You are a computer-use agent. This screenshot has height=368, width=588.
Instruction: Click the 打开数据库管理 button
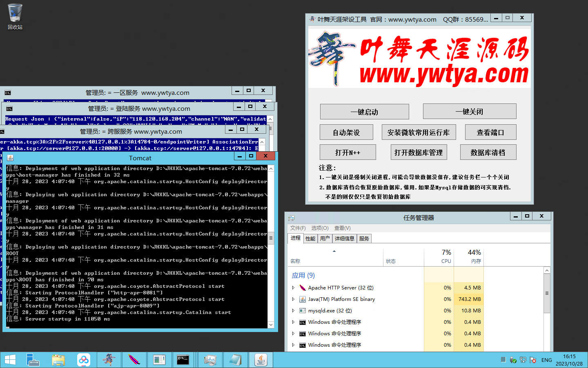tap(419, 152)
